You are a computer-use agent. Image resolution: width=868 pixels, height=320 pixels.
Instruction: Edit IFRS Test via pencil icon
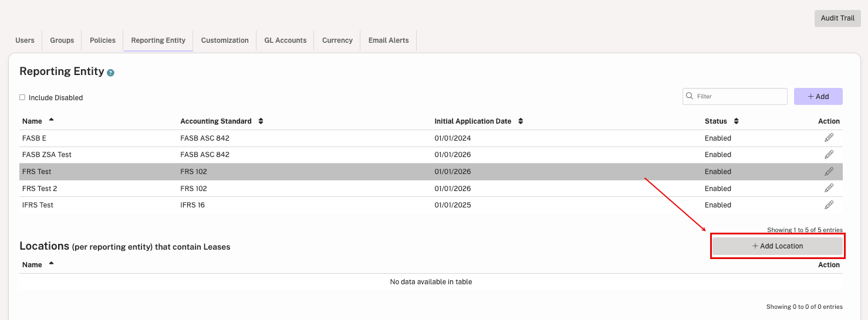(x=829, y=205)
